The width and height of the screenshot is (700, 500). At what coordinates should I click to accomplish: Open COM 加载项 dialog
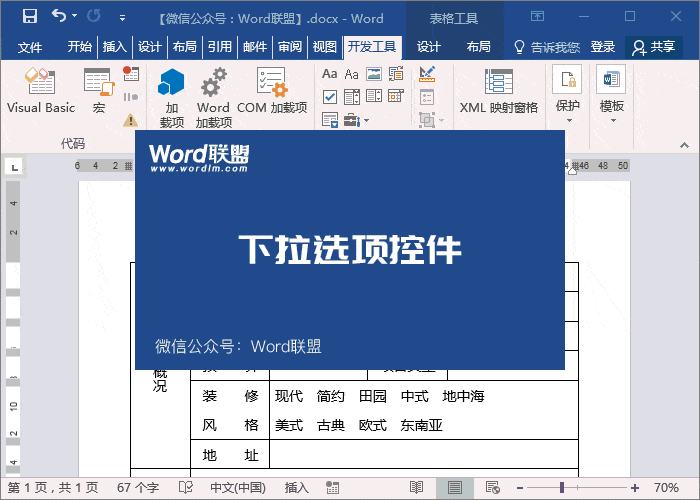272,91
